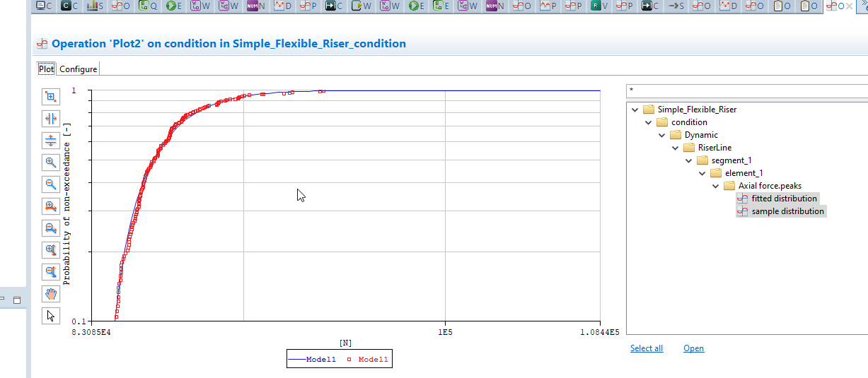
Task: Click the Open link
Action: click(693, 348)
